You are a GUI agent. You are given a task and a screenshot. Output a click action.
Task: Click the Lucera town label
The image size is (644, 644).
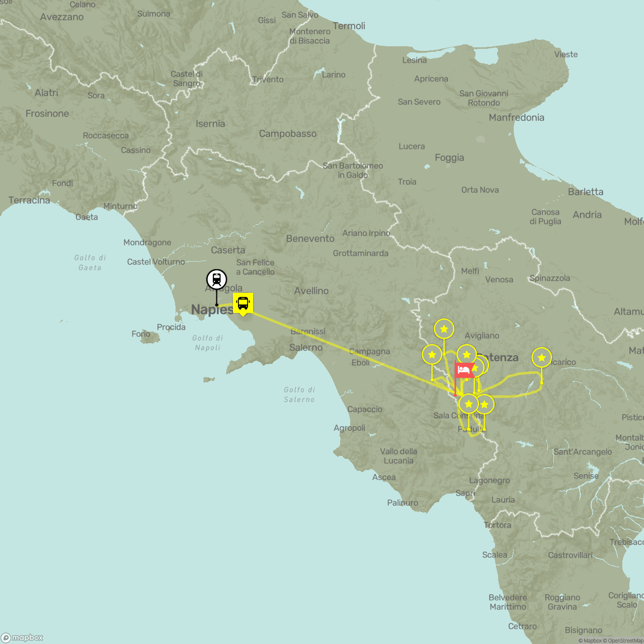pyautogui.click(x=412, y=146)
